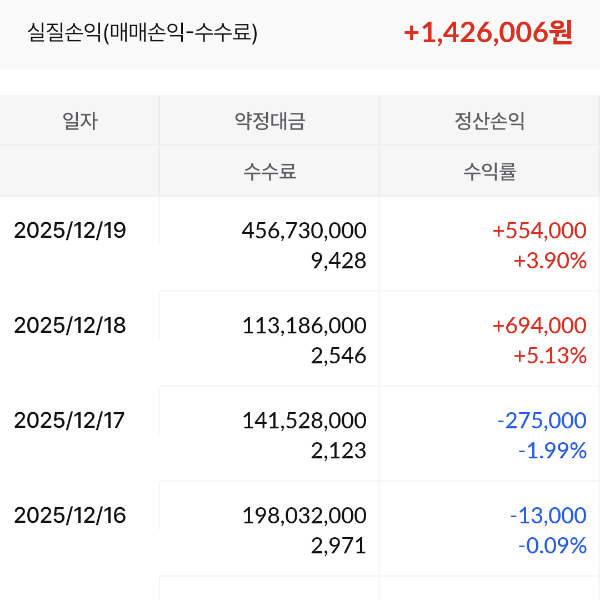This screenshot has width=600, height=600.
Task: Open the 2025/12/19 date row
Action: click(70, 230)
